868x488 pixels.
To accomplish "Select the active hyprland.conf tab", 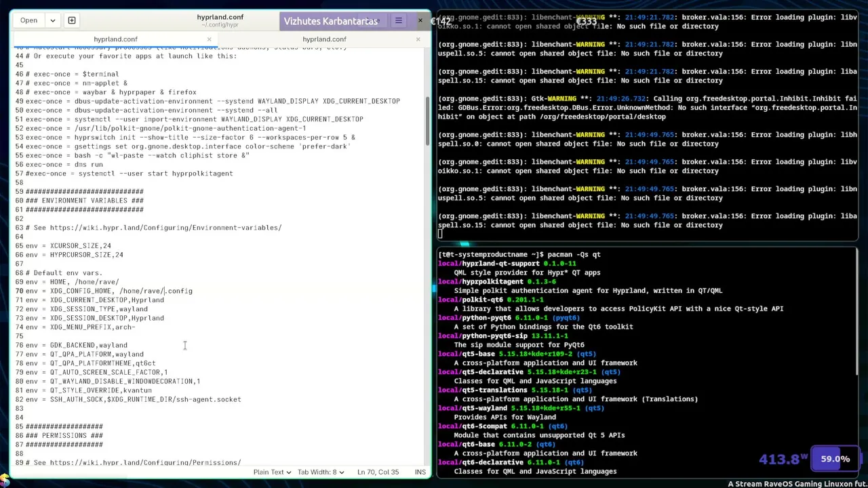I will click(x=115, y=39).
